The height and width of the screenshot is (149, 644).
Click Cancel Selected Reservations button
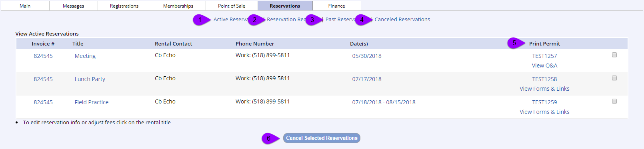[322, 138]
